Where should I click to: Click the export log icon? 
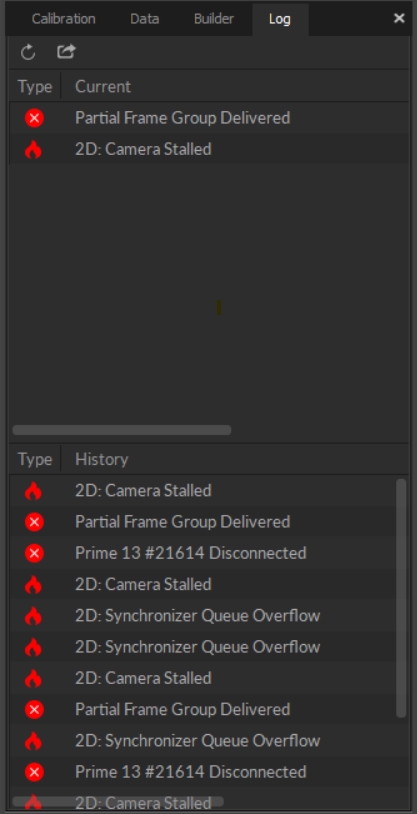click(66, 51)
